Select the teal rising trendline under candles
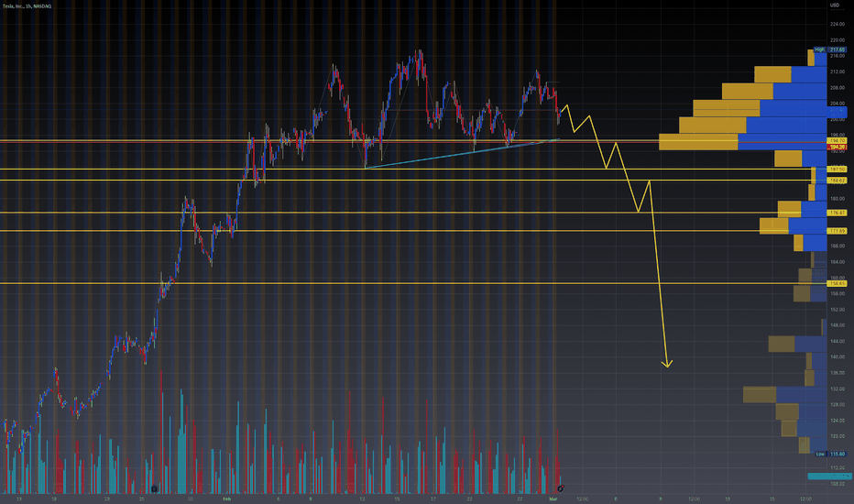The image size is (854, 504). [462, 154]
